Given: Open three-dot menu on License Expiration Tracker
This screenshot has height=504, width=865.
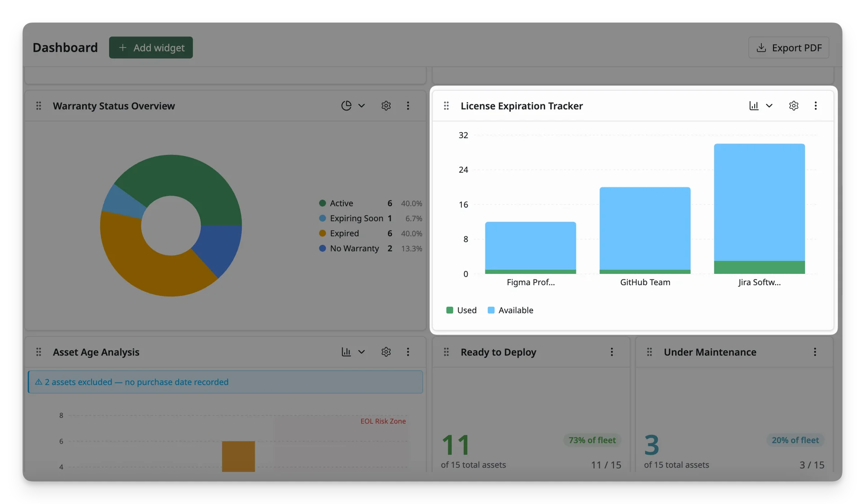Looking at the screenshot, I should click(x=815, y=105).
